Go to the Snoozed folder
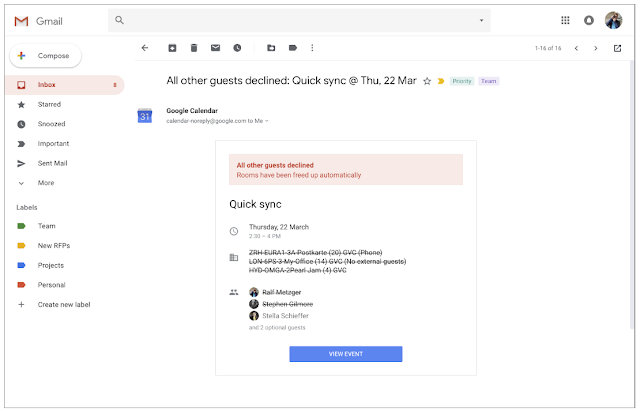 point(51,124)
